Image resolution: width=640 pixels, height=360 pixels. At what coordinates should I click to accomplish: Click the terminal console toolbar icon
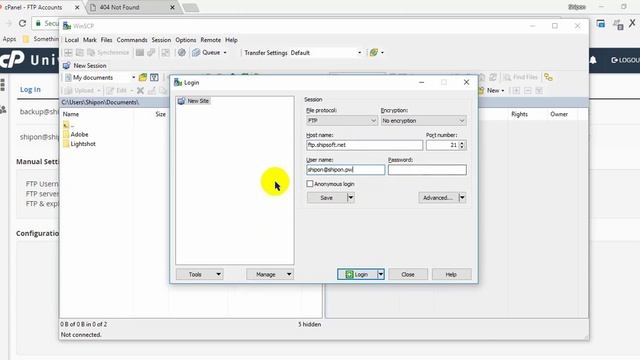click(140, 52)
